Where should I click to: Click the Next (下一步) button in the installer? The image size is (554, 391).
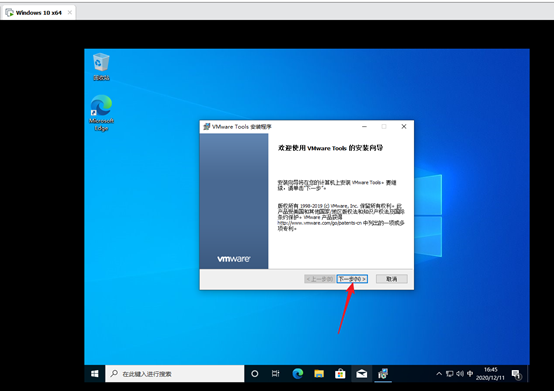coord(352,279)
